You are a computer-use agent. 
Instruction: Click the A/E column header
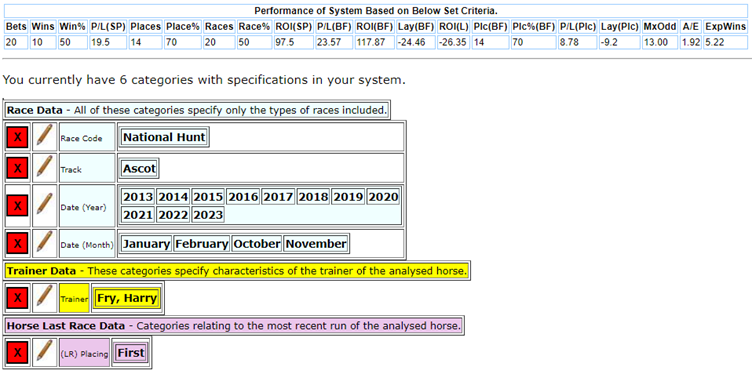pyautogui.click(x=690, y=26)
